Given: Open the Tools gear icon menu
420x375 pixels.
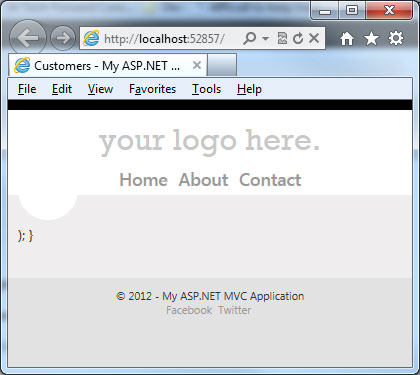Looking at the screenshot, I should click(x=396, y=38).
